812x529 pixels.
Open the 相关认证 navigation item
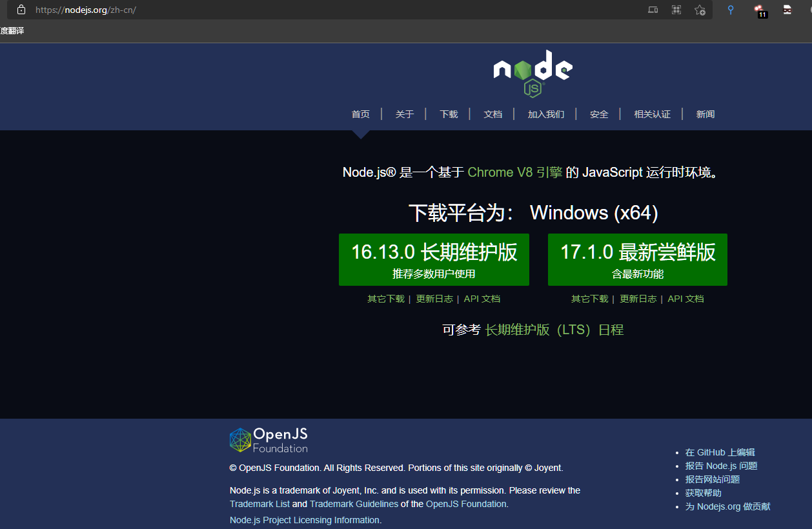click(652, 114)
